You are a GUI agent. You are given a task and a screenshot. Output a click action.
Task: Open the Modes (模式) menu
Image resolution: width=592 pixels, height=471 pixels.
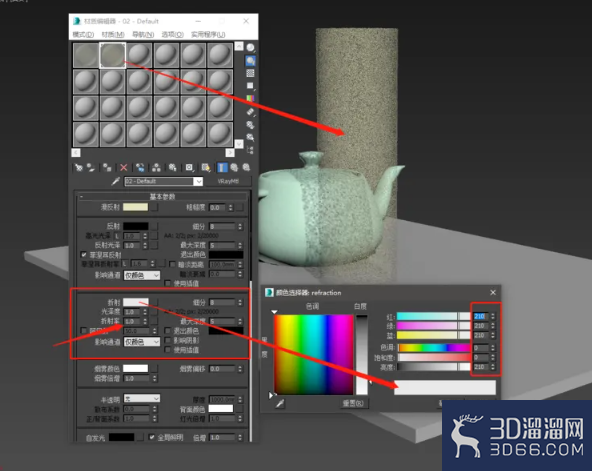(x=83, y=34)
